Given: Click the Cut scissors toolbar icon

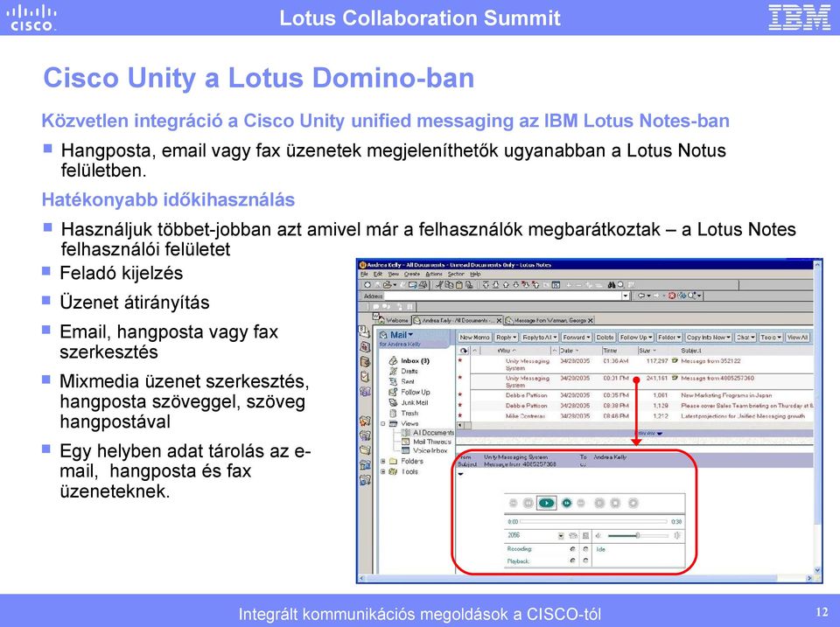Looking at the screenshot, I should pos(438,285).
